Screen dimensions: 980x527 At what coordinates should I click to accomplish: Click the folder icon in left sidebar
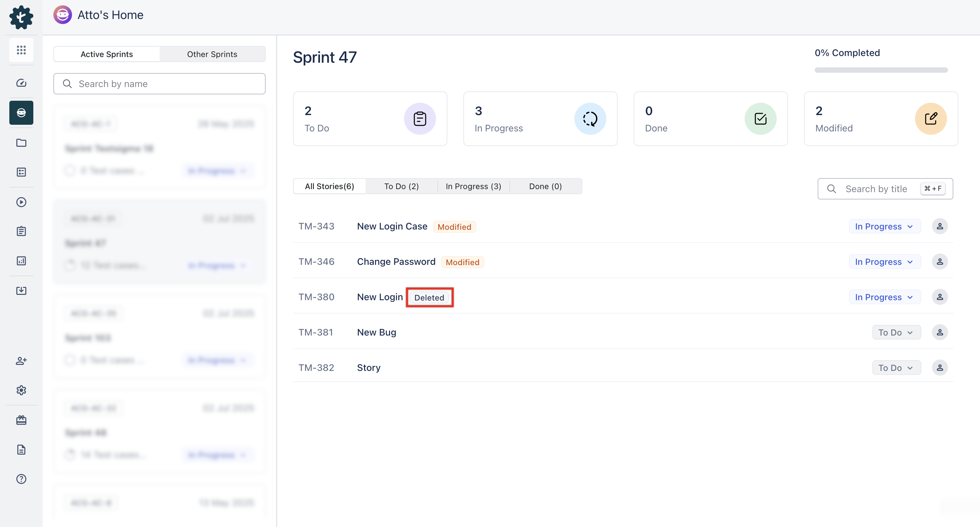point(21,143)
